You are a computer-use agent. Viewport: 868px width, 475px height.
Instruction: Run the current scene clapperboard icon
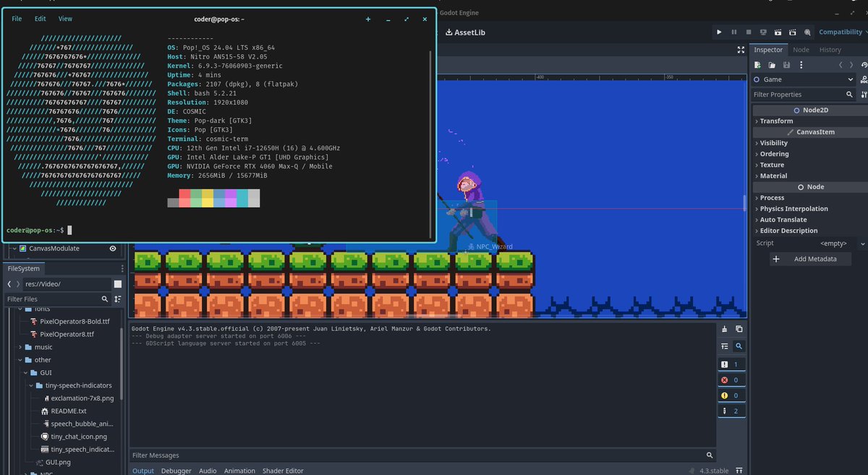point(778,32)
